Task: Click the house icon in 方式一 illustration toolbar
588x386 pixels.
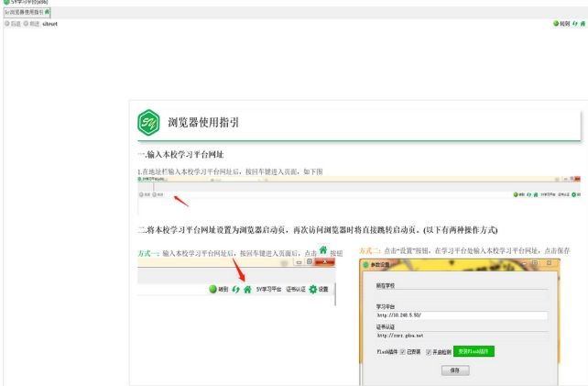Action: pyautogui.click(x=247, y=290)
